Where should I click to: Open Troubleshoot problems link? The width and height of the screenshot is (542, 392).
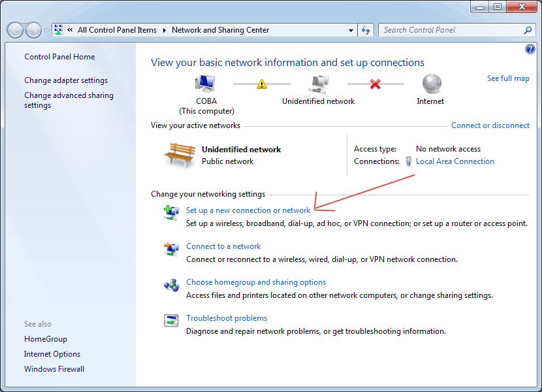coord(227,318)
